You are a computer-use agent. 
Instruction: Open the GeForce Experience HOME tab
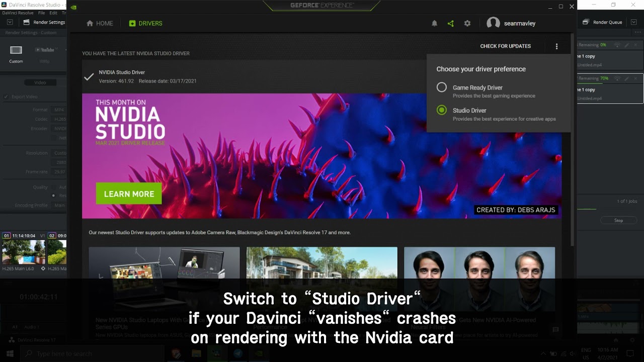click(x=100, y=23)
